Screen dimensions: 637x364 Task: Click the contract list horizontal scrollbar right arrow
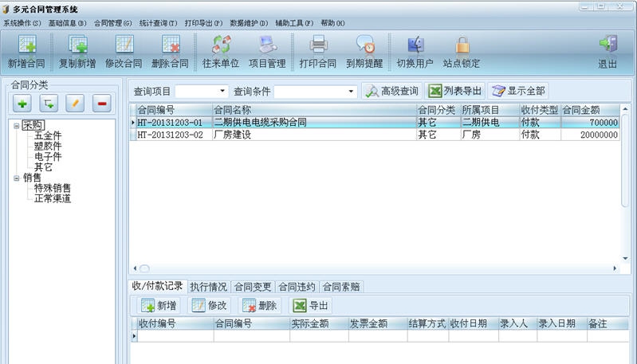point(615,268)
